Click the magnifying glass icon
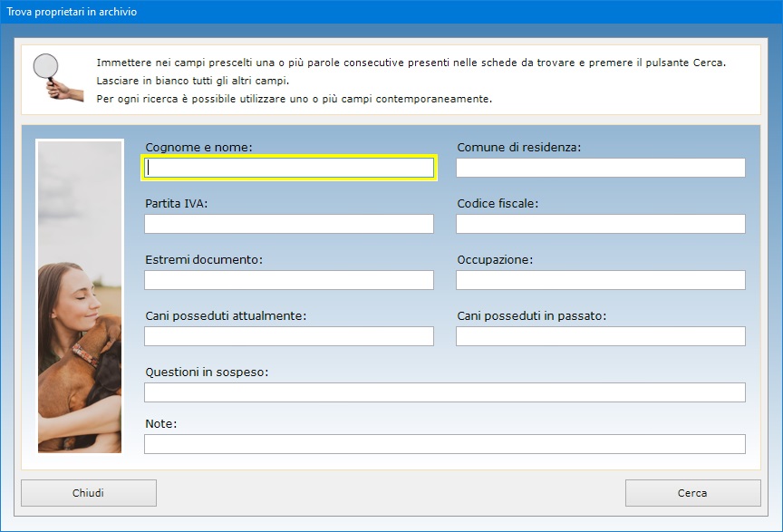 58,77
